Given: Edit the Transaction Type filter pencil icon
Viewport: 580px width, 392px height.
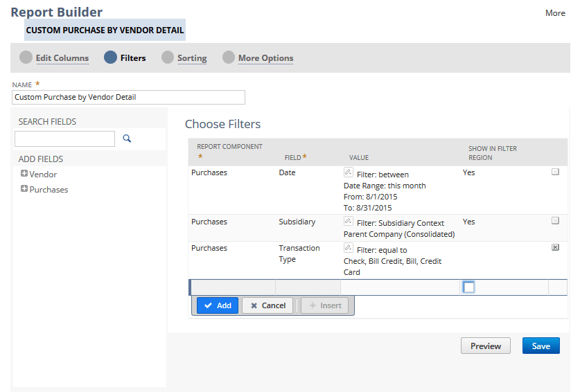Looking at the screenshot, I should point(348,247).
